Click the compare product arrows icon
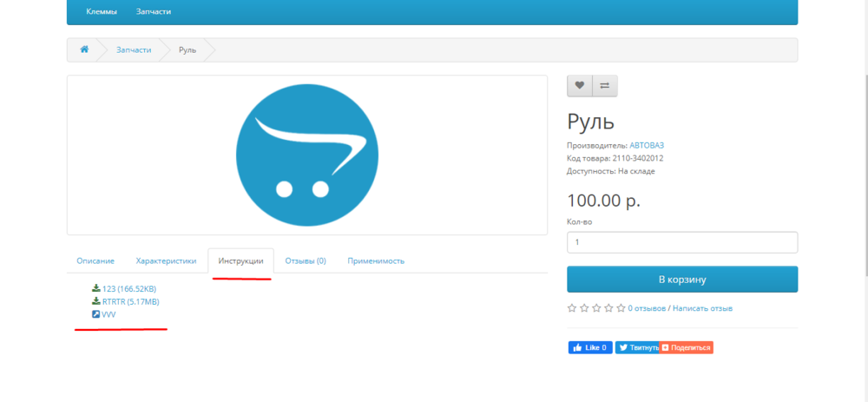This screenshot has width=868, height=402. coord(604,86)
